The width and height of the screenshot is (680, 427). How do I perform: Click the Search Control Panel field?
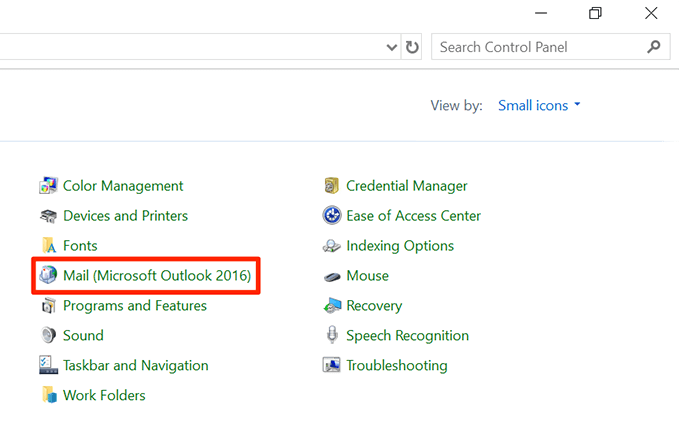[x=538, y=47]
